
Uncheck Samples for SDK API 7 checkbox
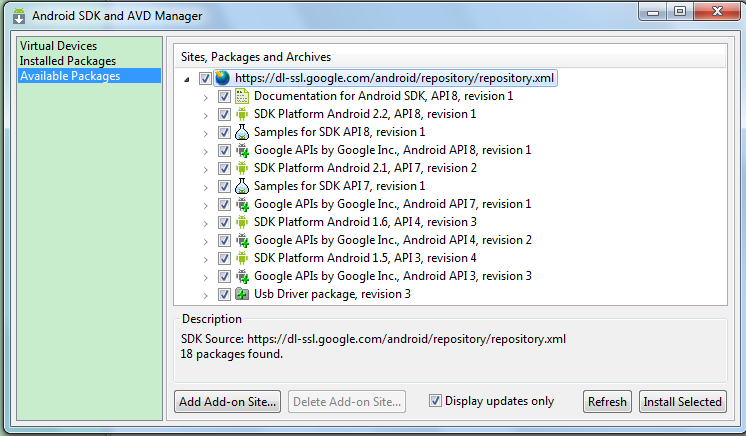(x=224, y=187)
